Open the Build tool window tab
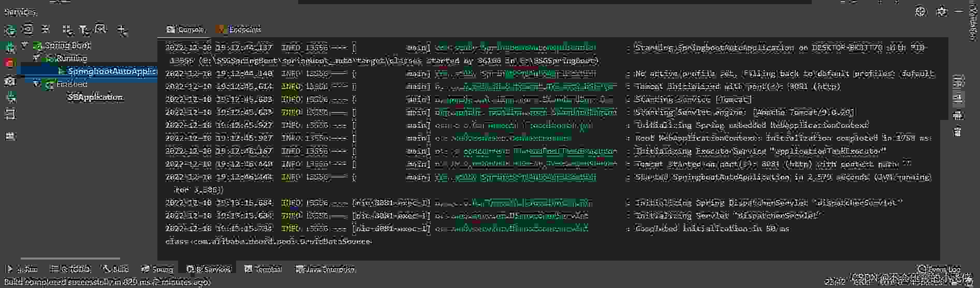This screenshot has height=288, width=980. (x=115, y=269)
